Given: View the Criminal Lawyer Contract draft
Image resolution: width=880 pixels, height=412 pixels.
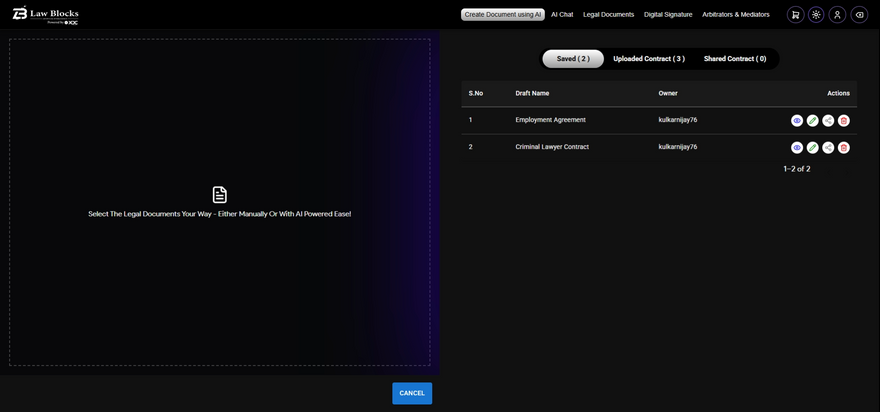Looking at the screenshot, I should (x=797, y=147).
